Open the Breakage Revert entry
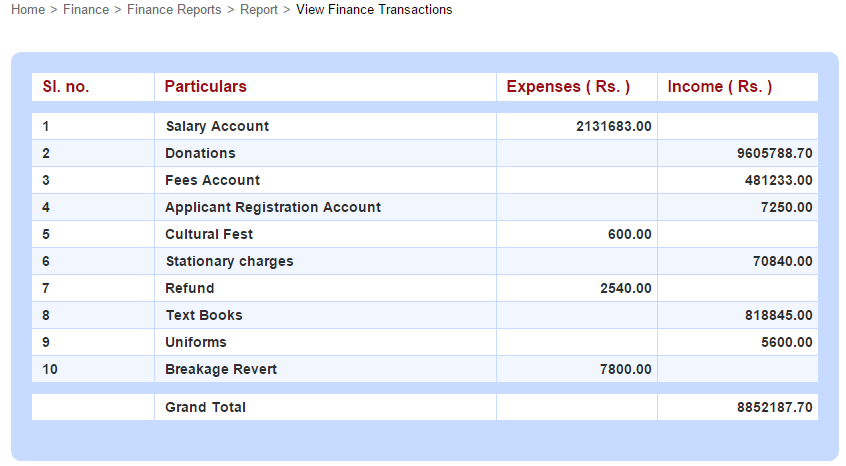Screen dimensions: 846x466 [x=221, y=369]
